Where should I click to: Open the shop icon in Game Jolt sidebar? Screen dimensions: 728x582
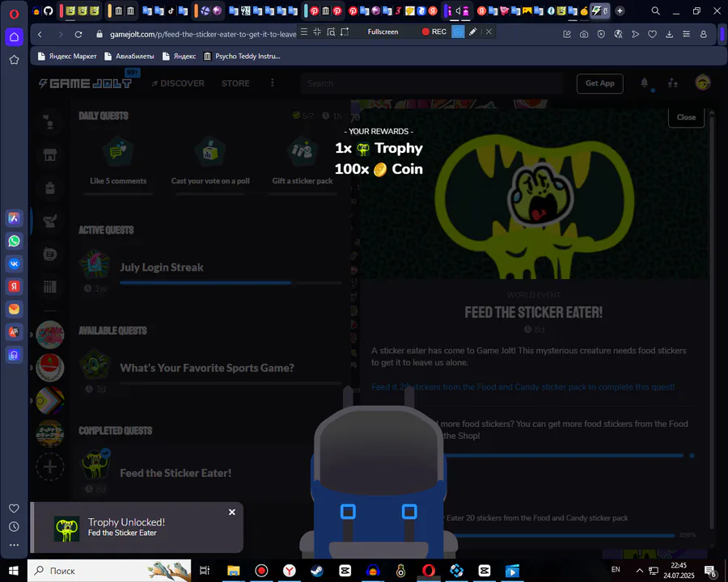point(50,154)
